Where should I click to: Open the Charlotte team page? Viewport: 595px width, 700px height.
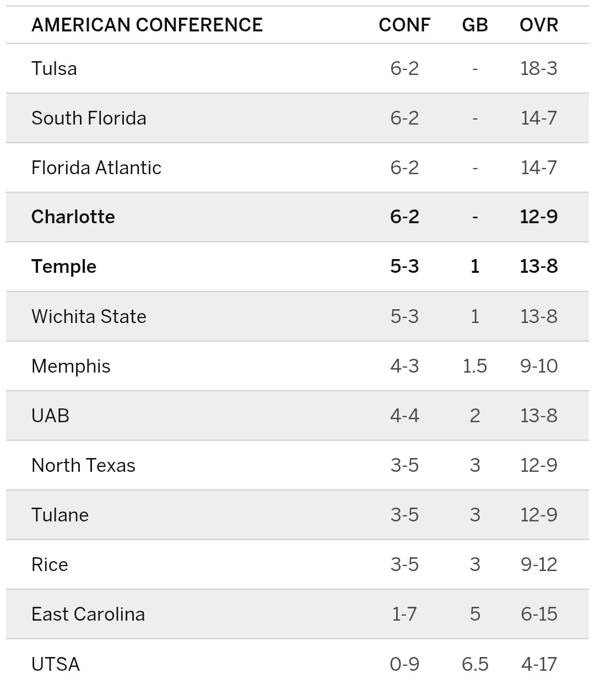pyautogui.click(x=73, y=217)
